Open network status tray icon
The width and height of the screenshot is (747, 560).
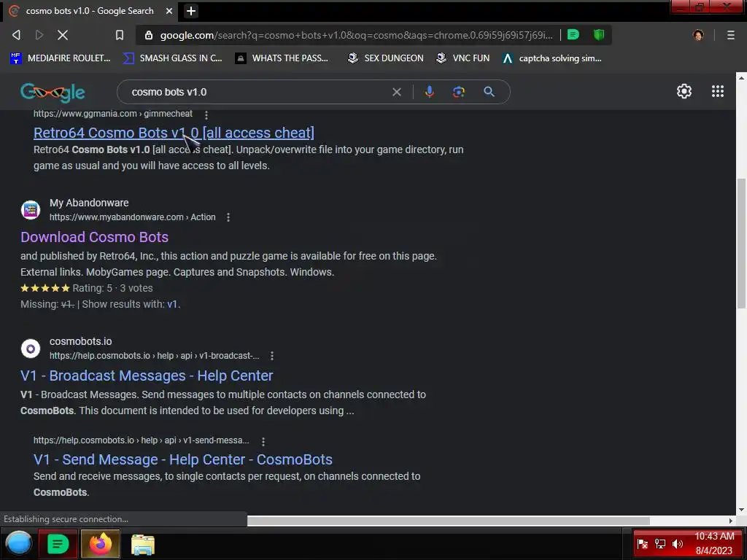(x=659, y=544)
